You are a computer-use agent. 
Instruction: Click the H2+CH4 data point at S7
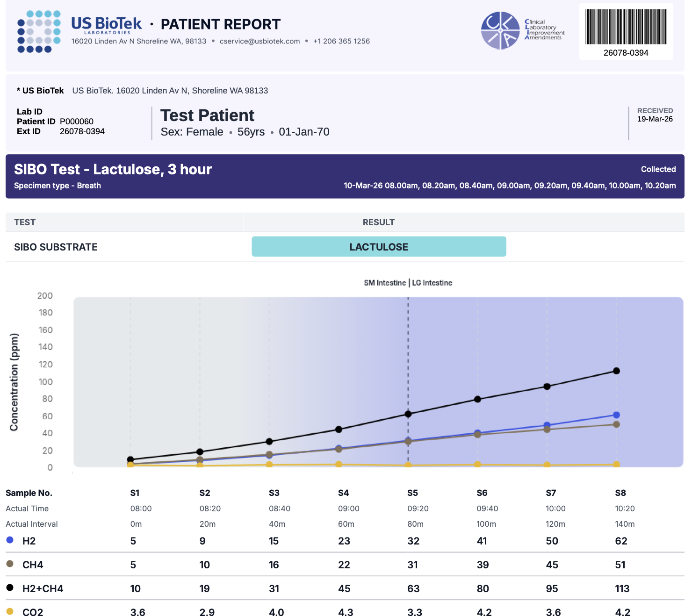[547, 387]
